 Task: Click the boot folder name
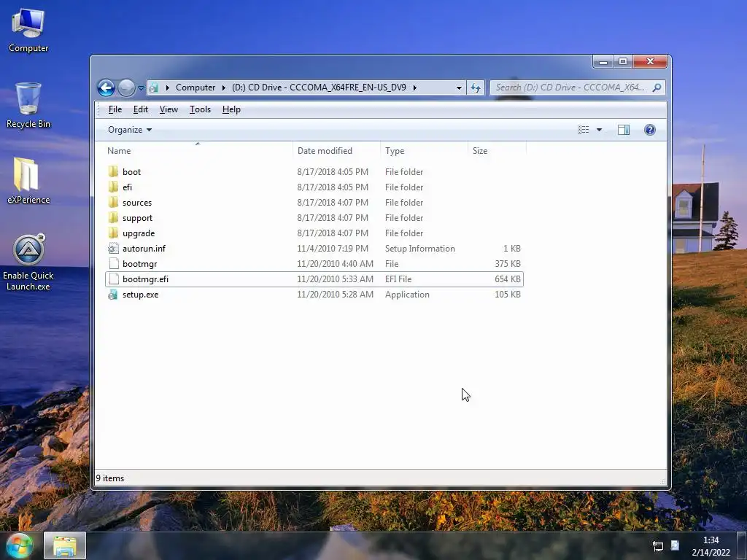[131, 172]
